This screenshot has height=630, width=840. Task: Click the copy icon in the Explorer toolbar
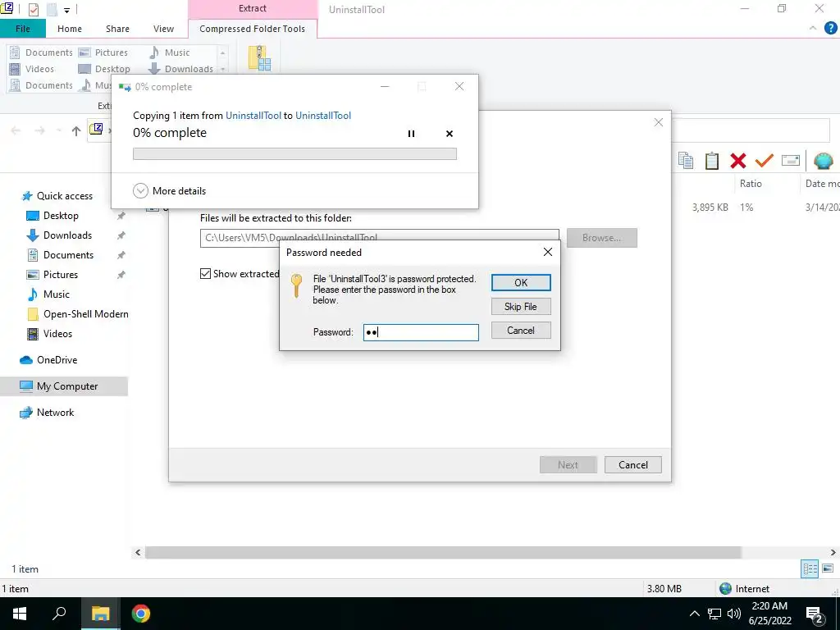(x=686, y=160)
